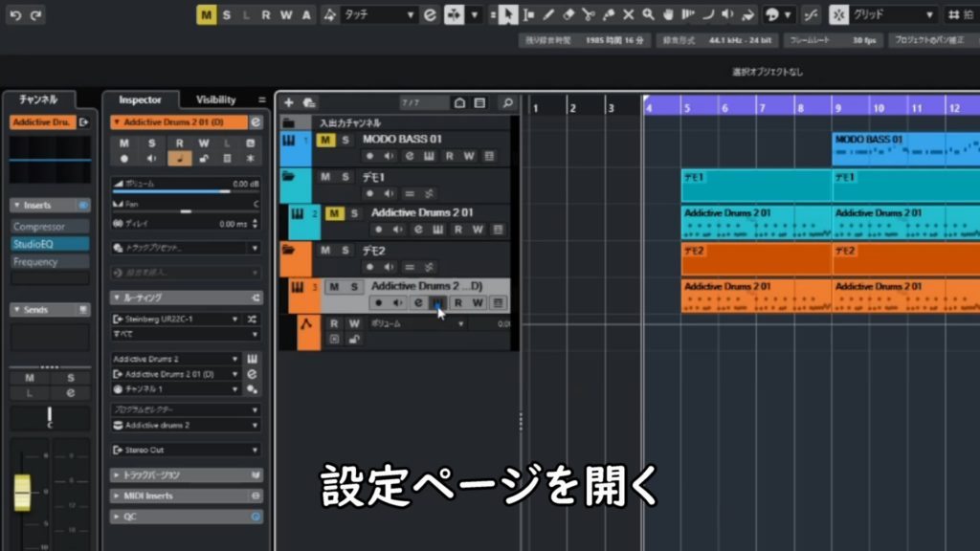This screenshot has height=551, width=980.
Task: Select the Compressor insert slot
Action: coord(50,227)
